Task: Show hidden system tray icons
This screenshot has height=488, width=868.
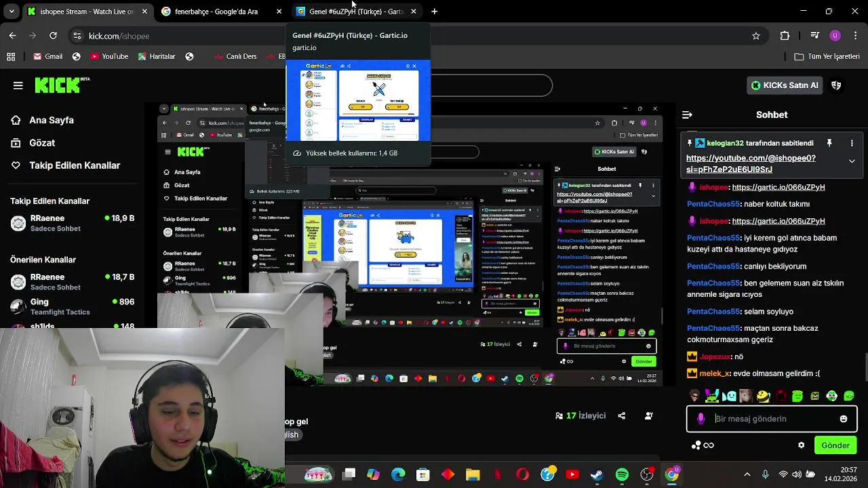Action: (747, 474)
